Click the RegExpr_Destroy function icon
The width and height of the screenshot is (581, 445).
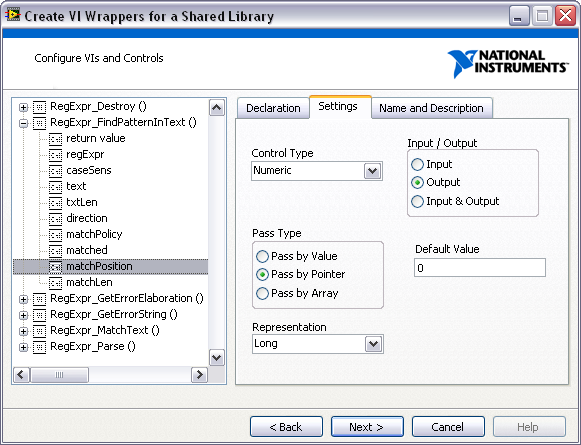[x=39, y=107]
